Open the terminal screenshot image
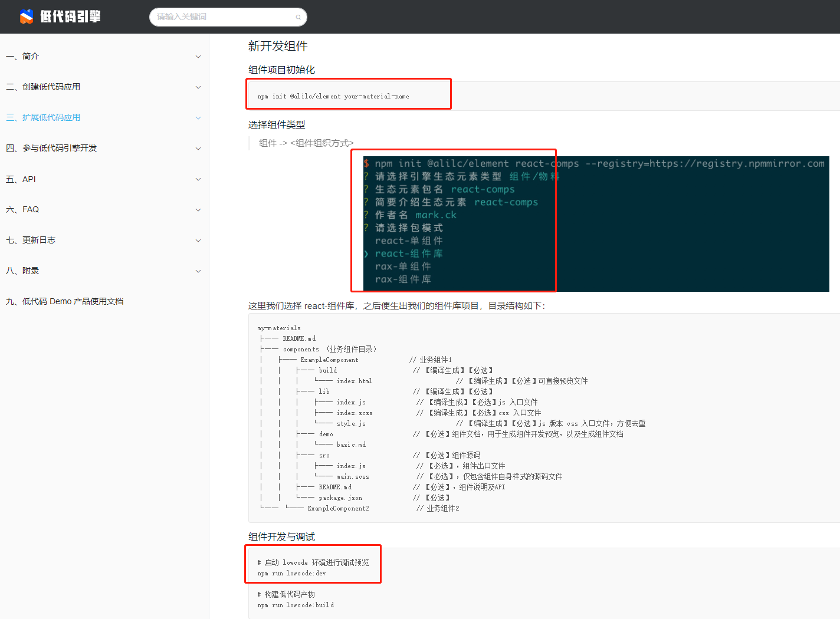The height and width of the screenshot is (619, 840). click(x=596, y=224)
